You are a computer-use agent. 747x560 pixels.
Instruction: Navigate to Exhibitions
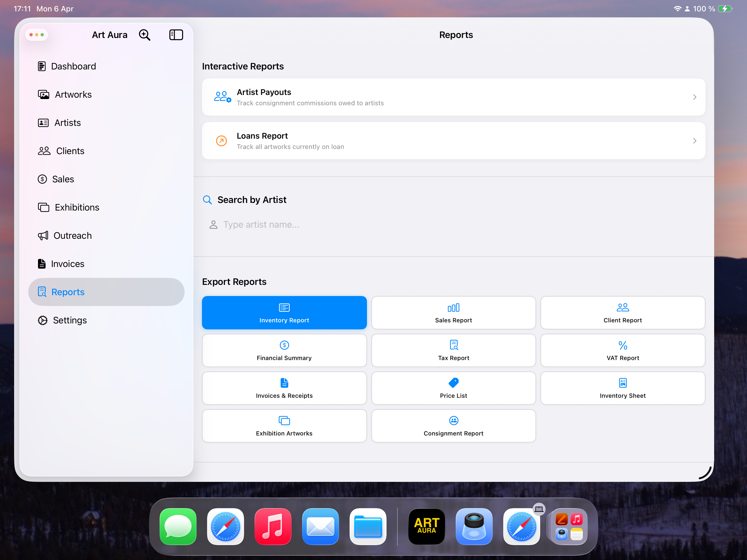[106, 207]
